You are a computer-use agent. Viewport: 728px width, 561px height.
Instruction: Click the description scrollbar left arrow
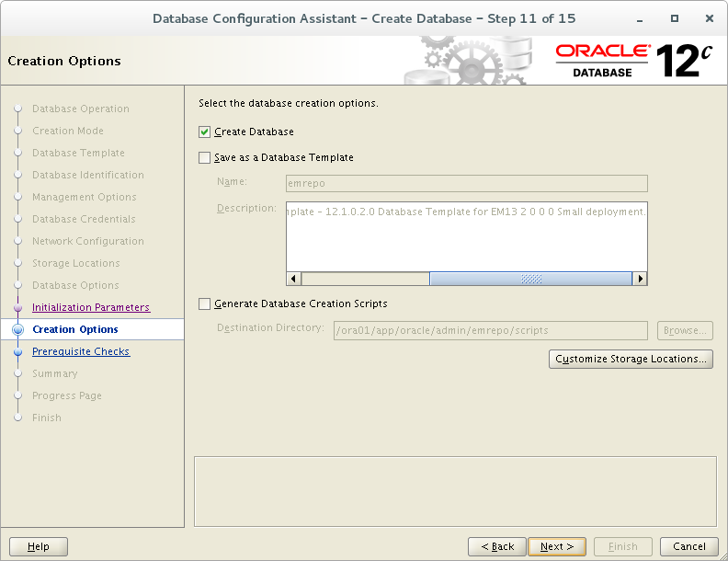pos(293,279)
